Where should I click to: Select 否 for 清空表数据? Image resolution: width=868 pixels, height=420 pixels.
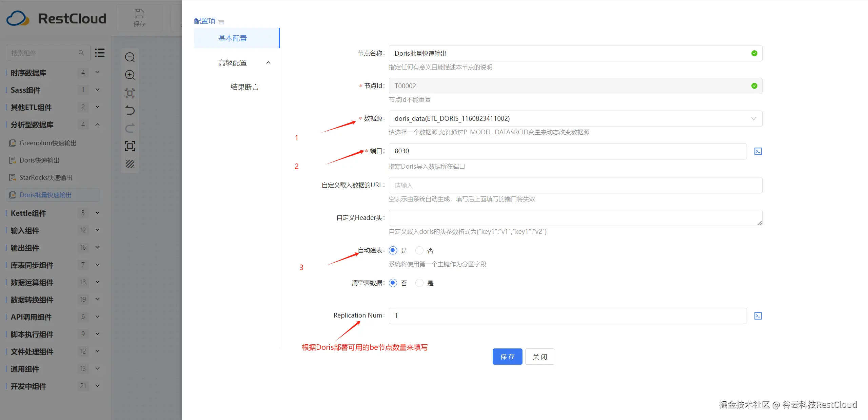pyautogui.click(x=393, y=283)
